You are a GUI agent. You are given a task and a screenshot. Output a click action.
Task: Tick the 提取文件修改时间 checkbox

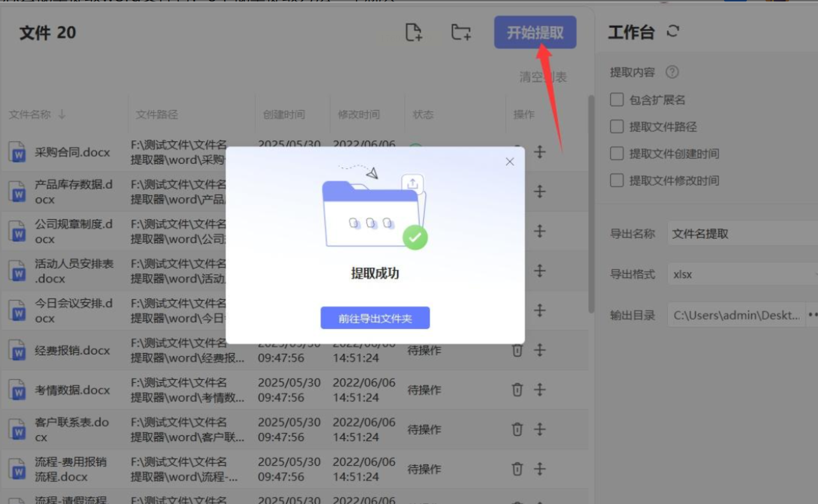[x=617, y=180]
